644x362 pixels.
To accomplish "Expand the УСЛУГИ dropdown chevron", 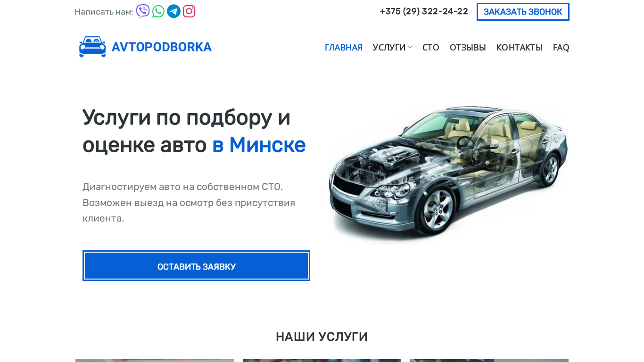I will (410, 47).
